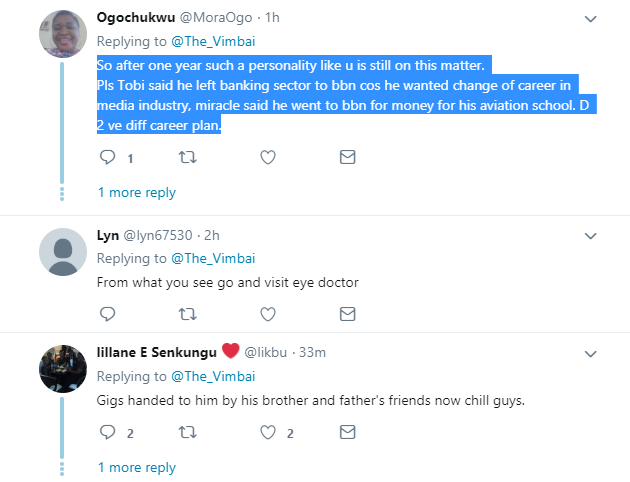The width and height of the screenshot is (630, 482).
Task: Reply to Lyn's eye doctor tweet
Action: [x=109, y=314]
